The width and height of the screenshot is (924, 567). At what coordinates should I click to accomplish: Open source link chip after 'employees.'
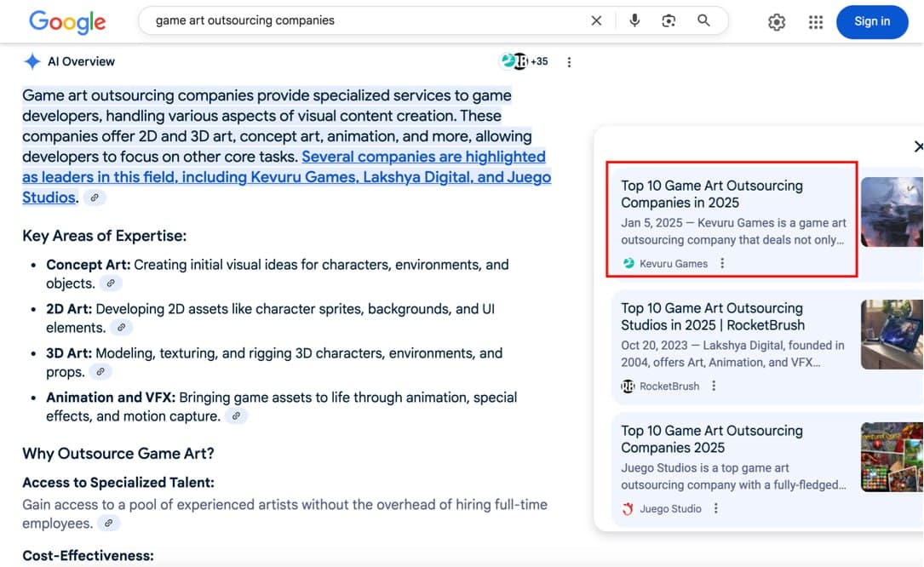(x=108, y=524)
